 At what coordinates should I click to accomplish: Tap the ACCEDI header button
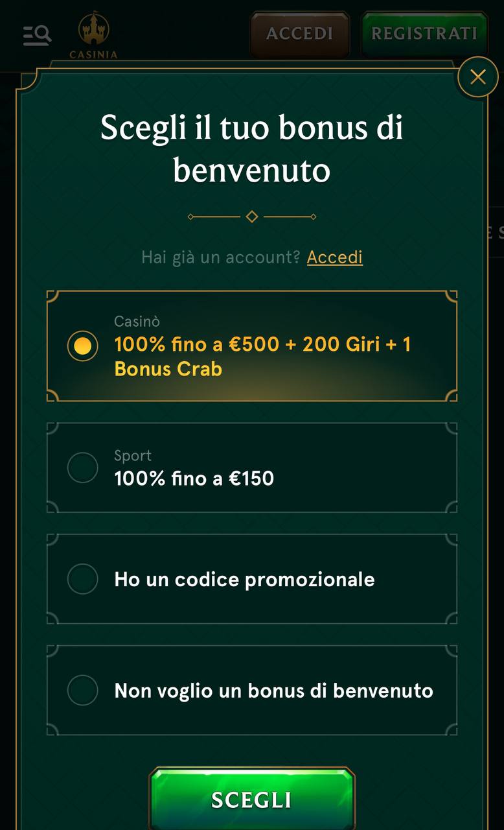pos(299,34)
